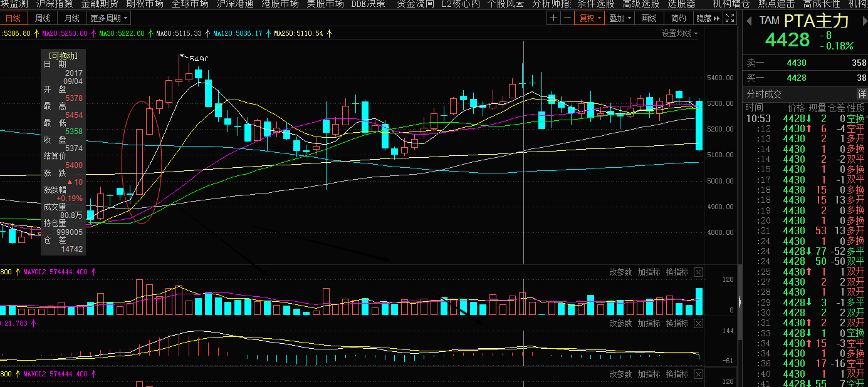Open 选股器 menu

[x=682, y=4]
